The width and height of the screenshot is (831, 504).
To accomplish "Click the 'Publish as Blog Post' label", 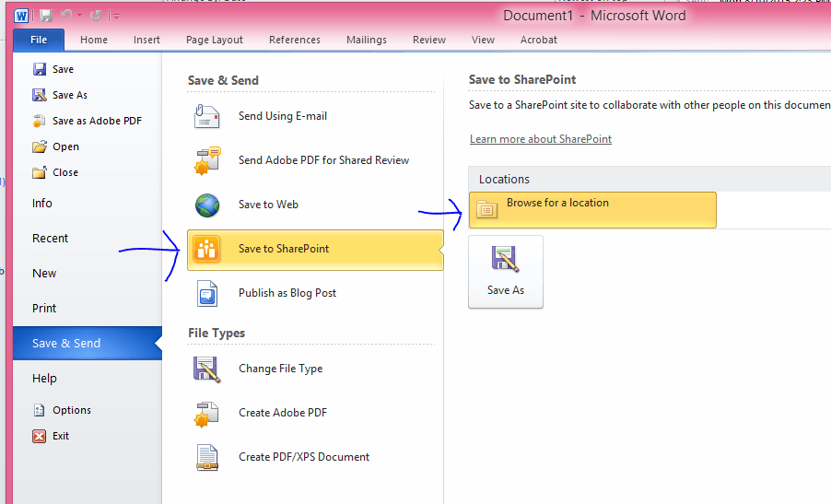I will pyautogui.click(x=287, y=293).
